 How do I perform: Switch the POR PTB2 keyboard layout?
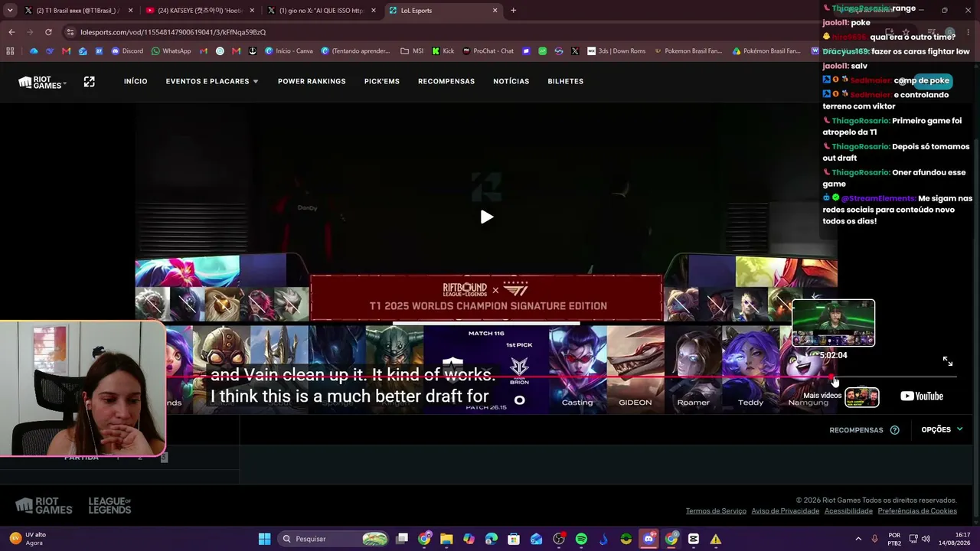[x=894, y=539]
